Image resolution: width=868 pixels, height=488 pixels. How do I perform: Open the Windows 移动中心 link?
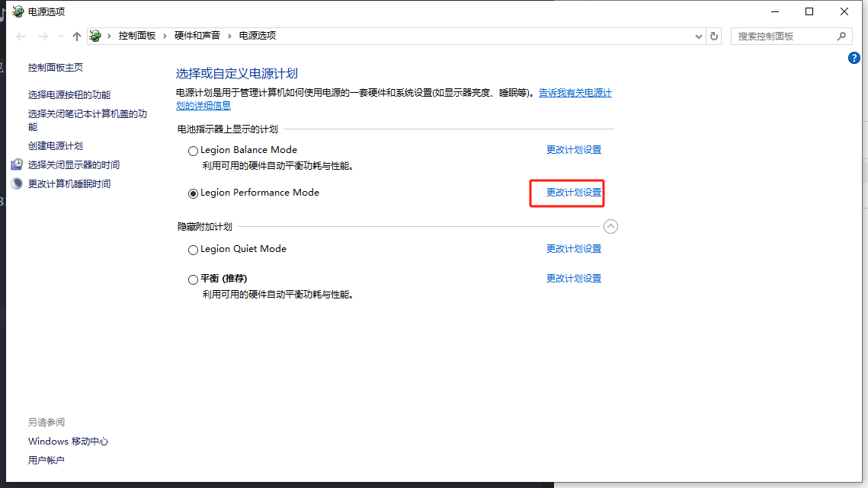click(68, 442)
